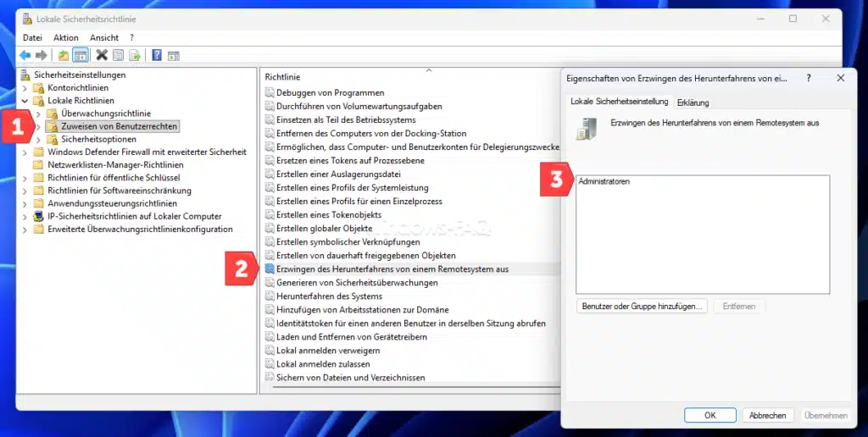This screenshot has width=868, height=437.
Task: Expand Richtlinien für öffentliche Schlüssel
Action: point(25,178)
